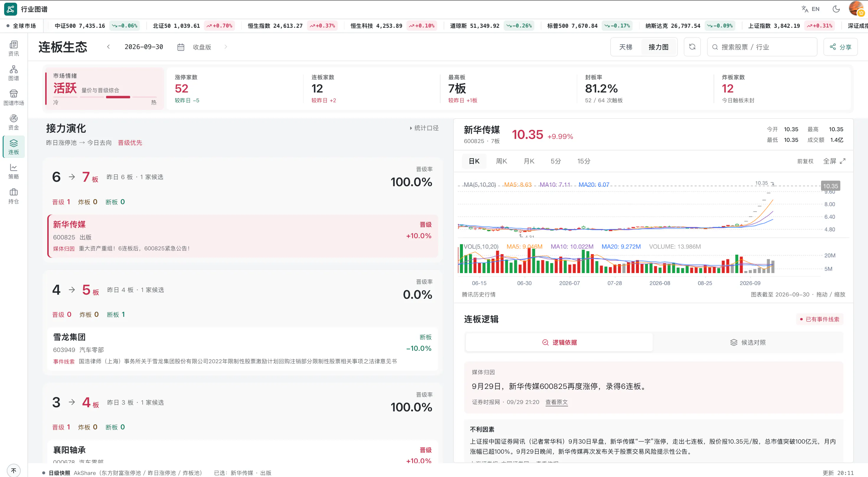868x477 pixels.
Task: Open the 候选对照 tab
Action: (x=748, y=343)
